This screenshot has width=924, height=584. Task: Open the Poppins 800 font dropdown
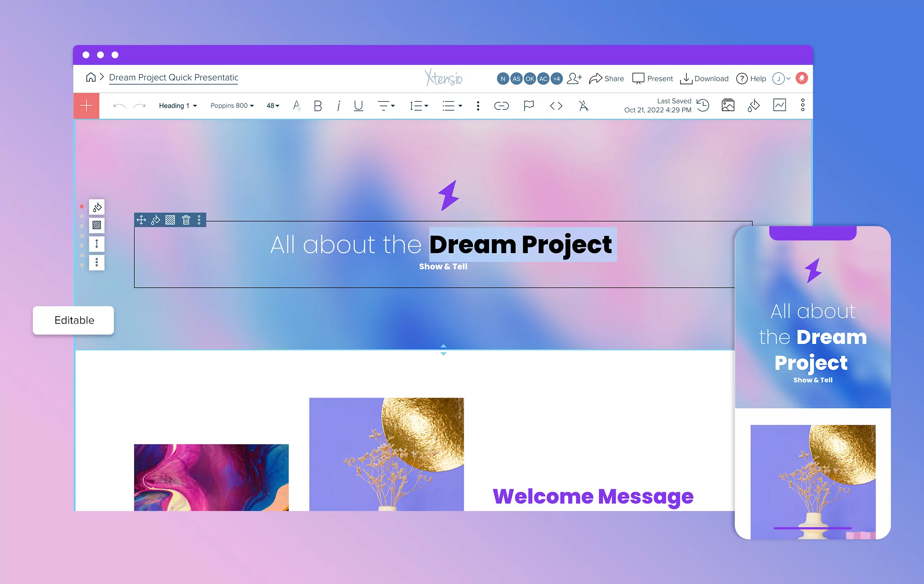pos(231,105)
